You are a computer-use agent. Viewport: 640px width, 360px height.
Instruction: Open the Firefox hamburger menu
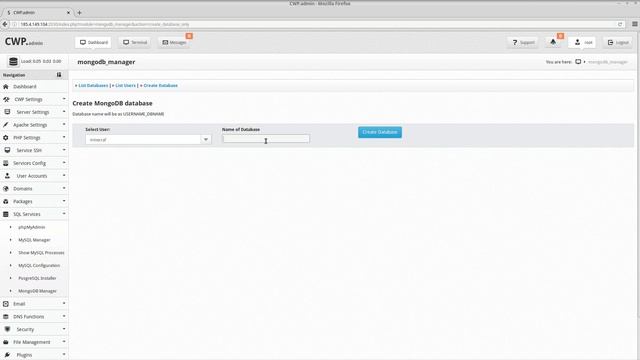pos(635,24)
